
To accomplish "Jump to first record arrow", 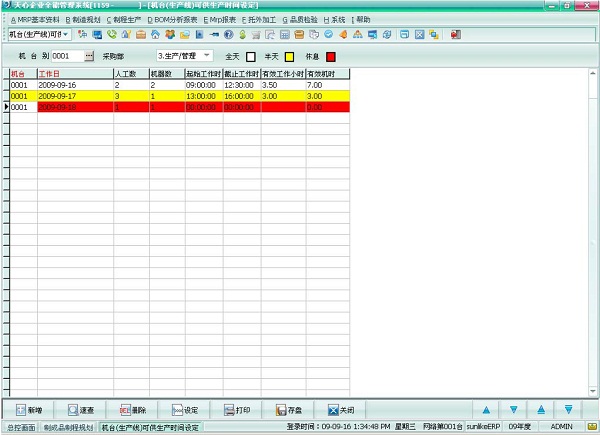I will pyautogui.click(x=541, y=410).
